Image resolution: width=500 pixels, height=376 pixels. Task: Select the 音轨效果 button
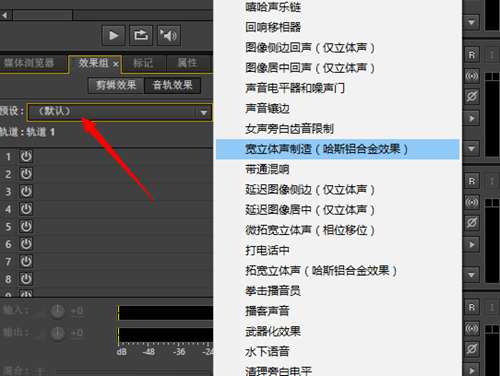click(172, 86)
